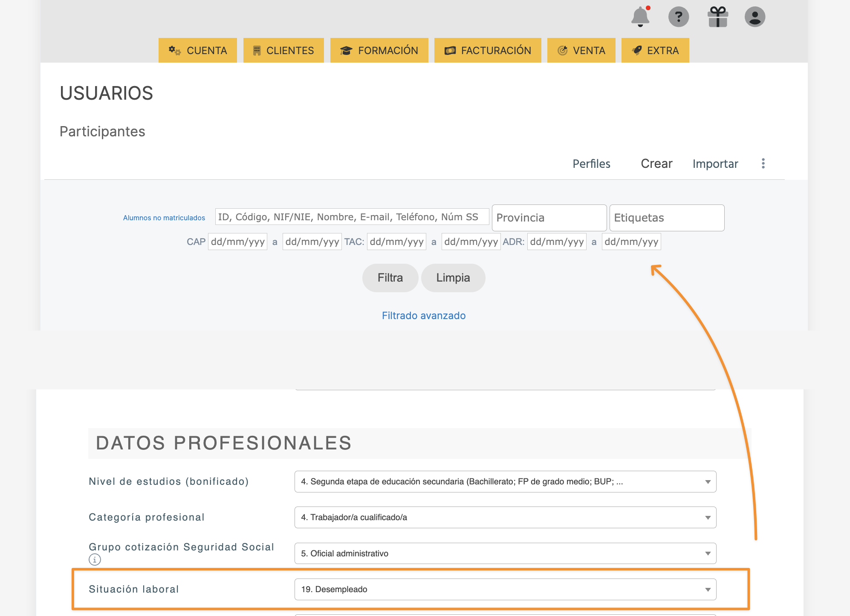Open the Situación laboral dropdown
850x616 pixels.
[x=505, y=590]
